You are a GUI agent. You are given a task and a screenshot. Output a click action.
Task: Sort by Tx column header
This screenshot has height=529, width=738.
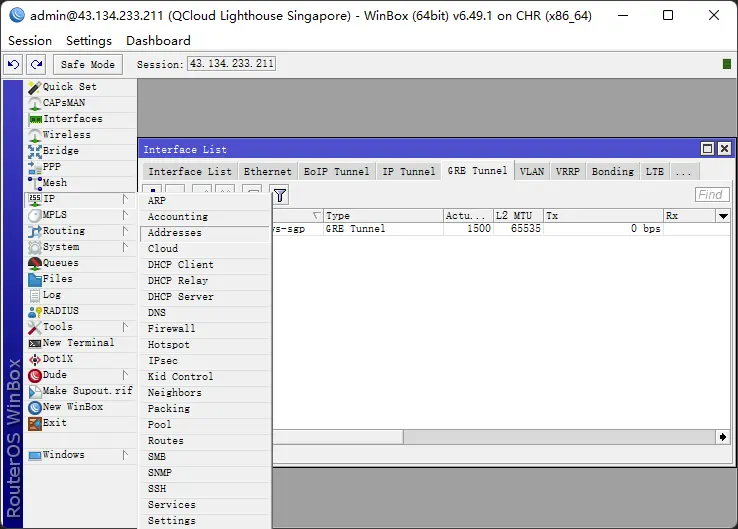[603, 216]
